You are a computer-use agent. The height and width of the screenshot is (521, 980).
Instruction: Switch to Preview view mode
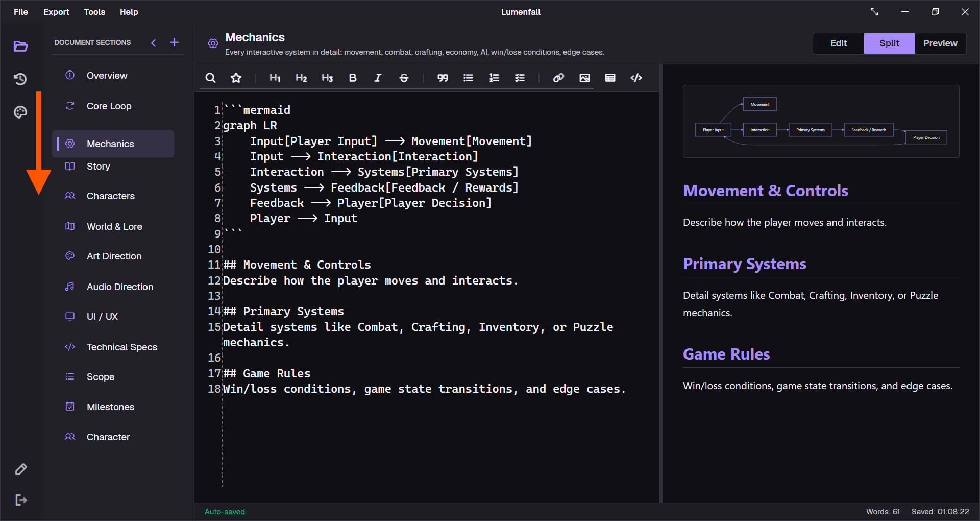click(940, 43)
